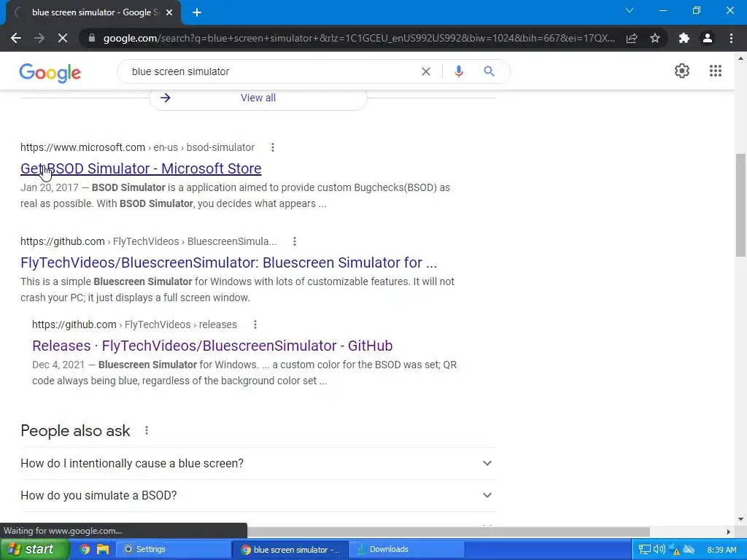Click the Chrome address bar URL
Screen dimensions: 747x560
[x=359, y=38]
